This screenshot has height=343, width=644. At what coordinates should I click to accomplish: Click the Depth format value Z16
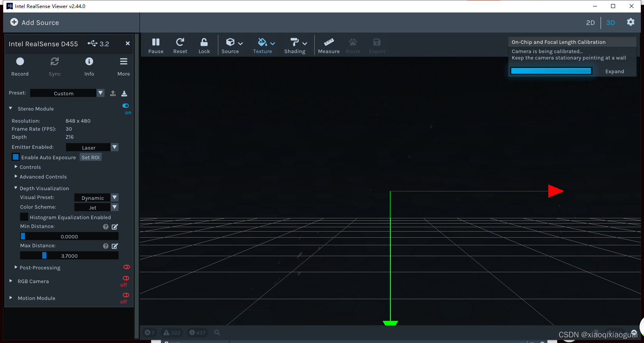pos(70,137)
